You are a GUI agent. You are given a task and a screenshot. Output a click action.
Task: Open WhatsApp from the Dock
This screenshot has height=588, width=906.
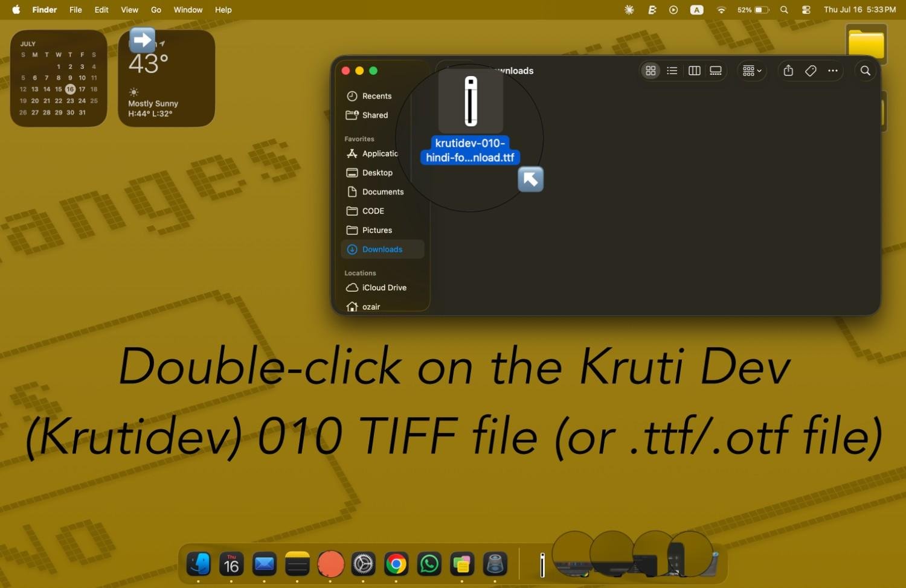[429, 564]
